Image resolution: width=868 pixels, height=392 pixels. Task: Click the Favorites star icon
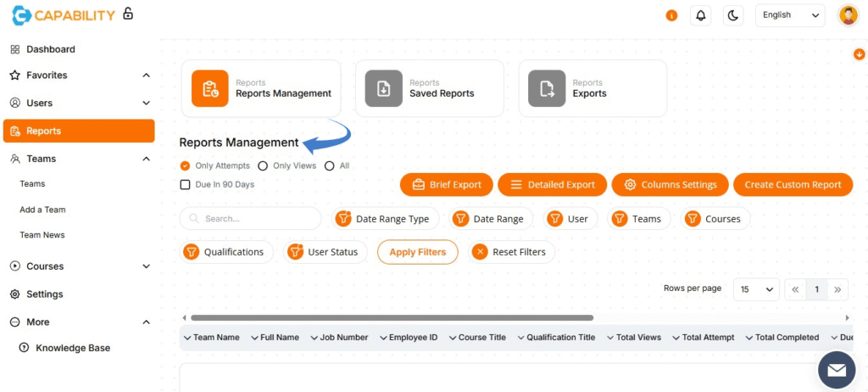point(15,75)
